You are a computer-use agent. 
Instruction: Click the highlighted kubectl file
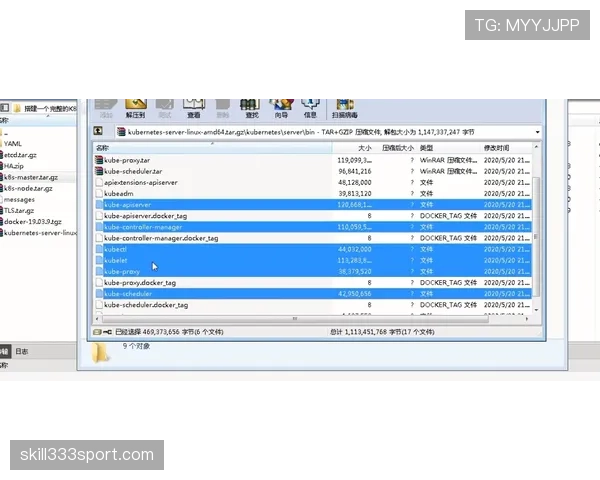coord(313,249)
